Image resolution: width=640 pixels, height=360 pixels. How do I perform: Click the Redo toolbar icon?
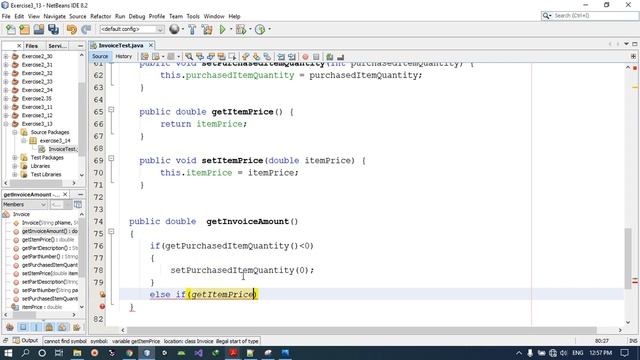point(86,29)
